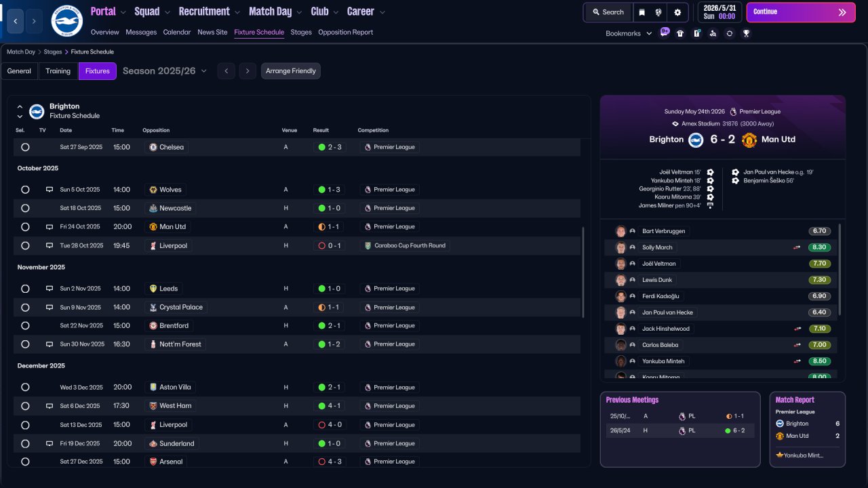The width and height of the screenshot is (868, 488).
Task: Select the Wolves fixture radio button
Action: (25, 190)
